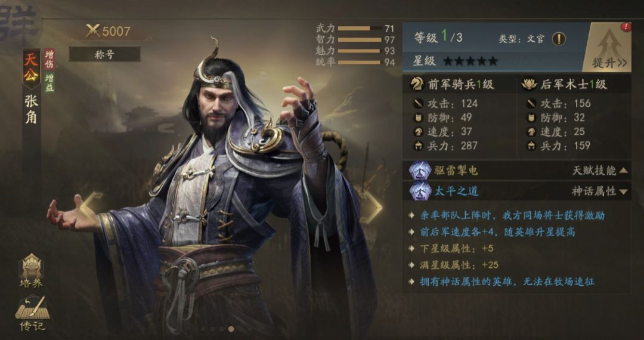The height and width of the screenshot is (340, 644).
Task: Click the 驱雷掣电 skill icon
Action: tap(420, 171)
